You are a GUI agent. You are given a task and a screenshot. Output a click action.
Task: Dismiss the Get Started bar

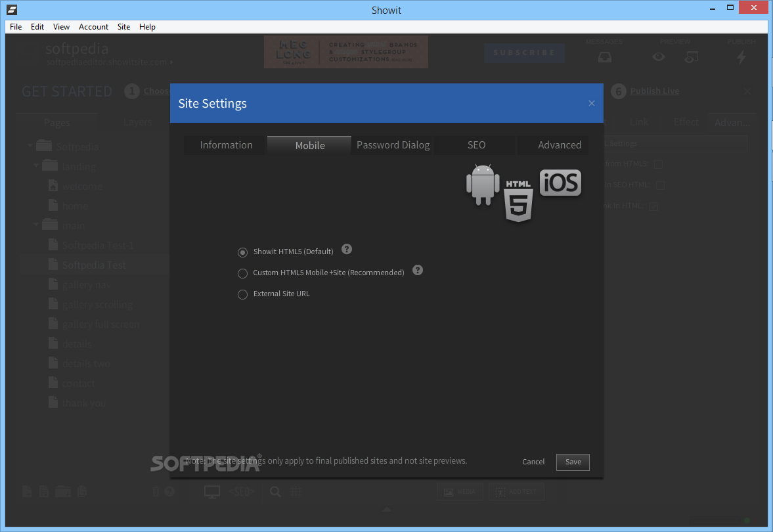pos(747,92)
